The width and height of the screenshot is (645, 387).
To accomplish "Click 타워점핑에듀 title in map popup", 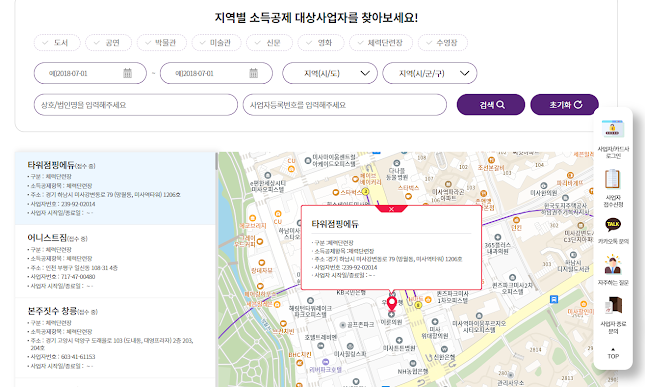I will point(335,224).
